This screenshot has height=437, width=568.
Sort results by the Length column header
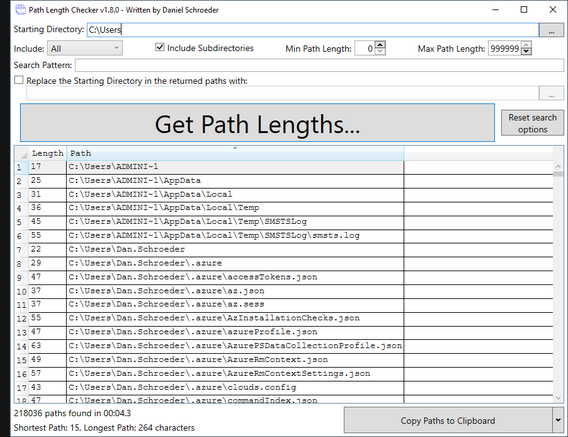(x=47, y=153)
